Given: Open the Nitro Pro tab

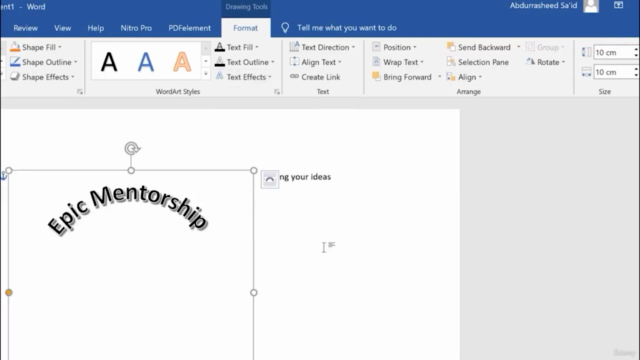Looking at the screenshot, I should 136,28.
